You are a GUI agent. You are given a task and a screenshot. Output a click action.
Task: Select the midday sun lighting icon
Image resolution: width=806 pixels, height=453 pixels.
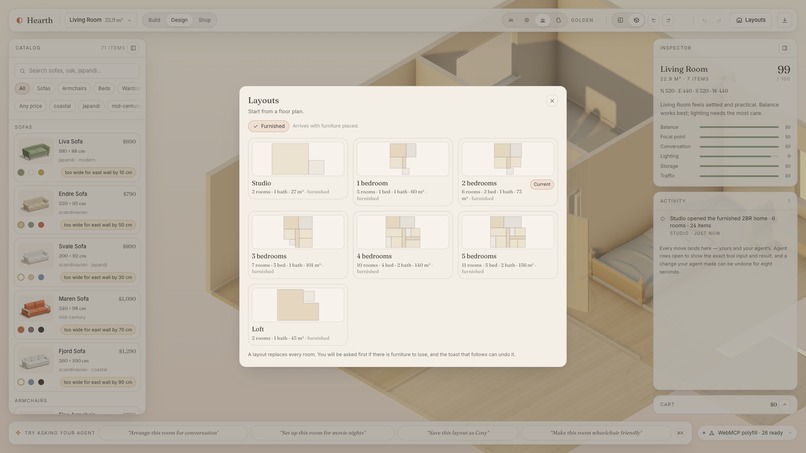pos(527,20)
